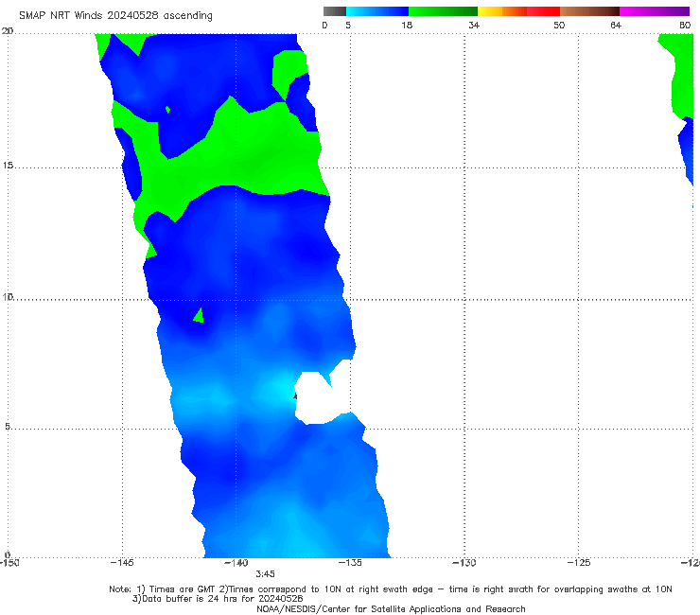This screenshot has height=615, width=700.
Task: Click the longitude axis label "-150"
Action: [x=9, y=563]
